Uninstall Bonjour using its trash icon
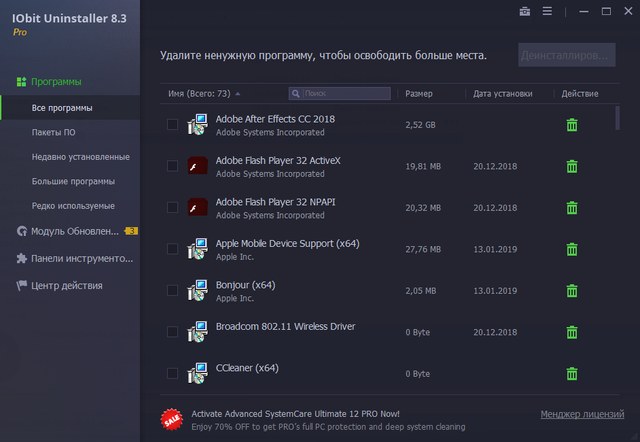640x442 pixels. click(x=572, y=291)
